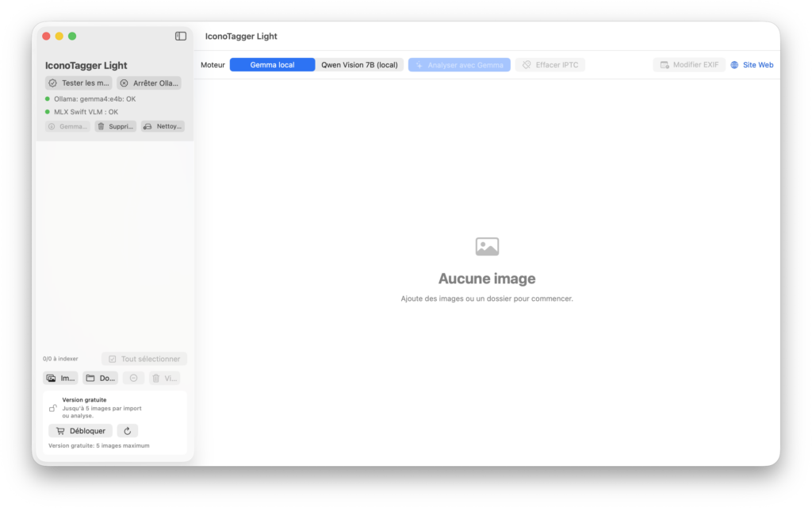Open the 'Site Web' link
Screen dimensions: 812x508
[x=752, y=65]
